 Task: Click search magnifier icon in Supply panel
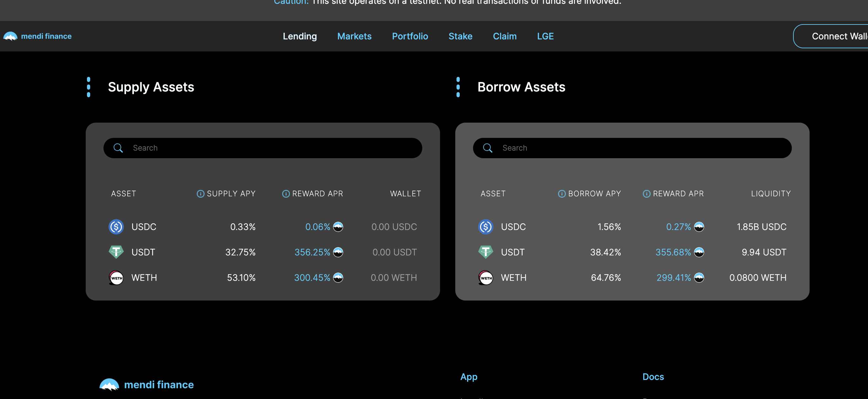coord(118,148)
